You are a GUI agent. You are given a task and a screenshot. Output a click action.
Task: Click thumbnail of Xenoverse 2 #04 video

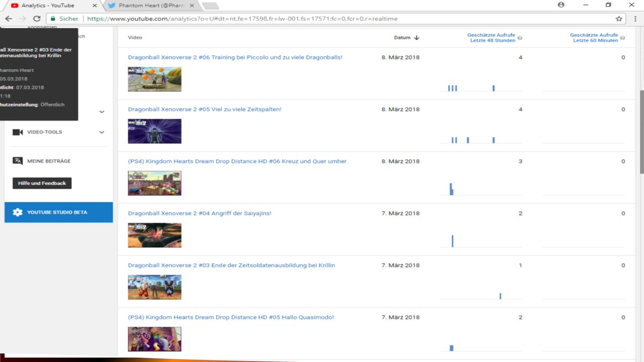(x=155, y=235)
